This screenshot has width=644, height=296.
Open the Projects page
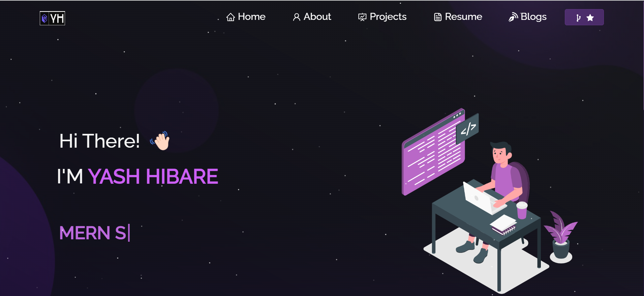point(382,17)
